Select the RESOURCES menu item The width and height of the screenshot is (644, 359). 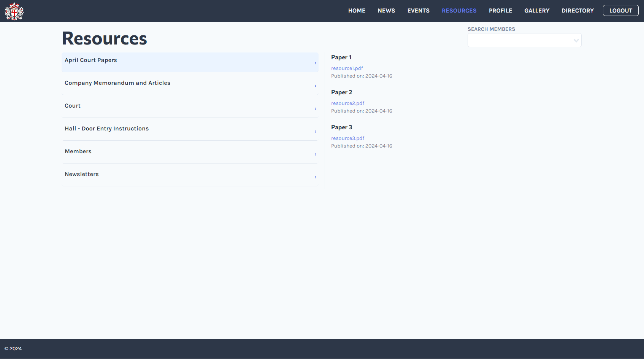pos(459,10)
